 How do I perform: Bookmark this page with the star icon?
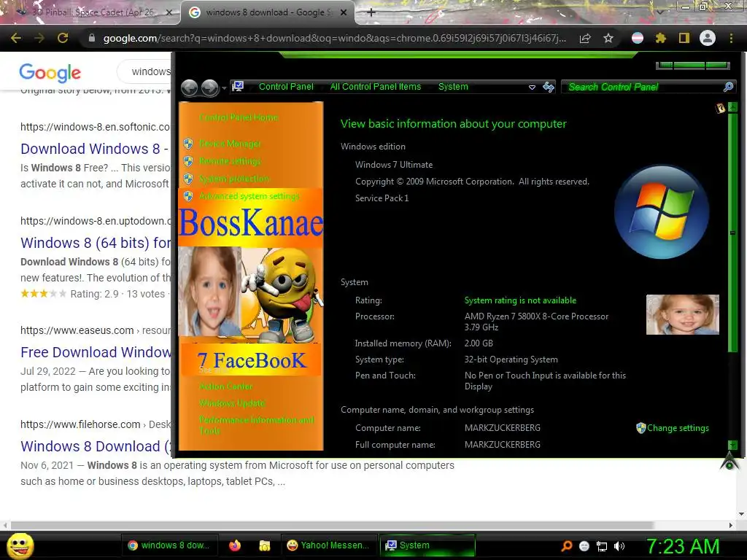(608, 38)
